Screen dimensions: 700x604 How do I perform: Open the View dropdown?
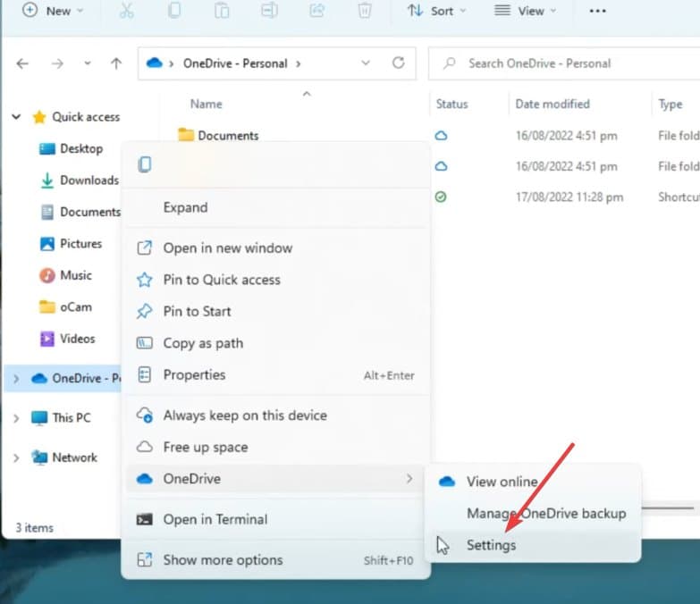pyautogui.click(x=525, y=11)
